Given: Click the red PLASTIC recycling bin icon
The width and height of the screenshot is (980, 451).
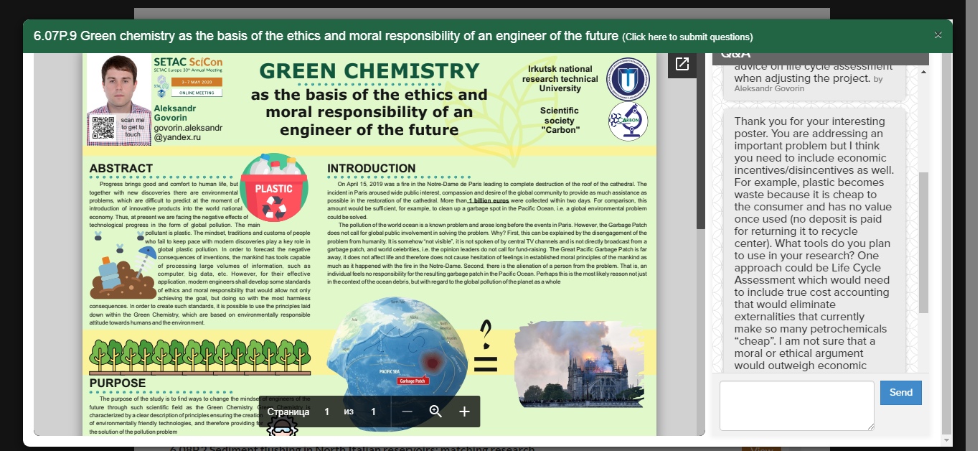Looking at the screenshot, I should tap(273, 187).
